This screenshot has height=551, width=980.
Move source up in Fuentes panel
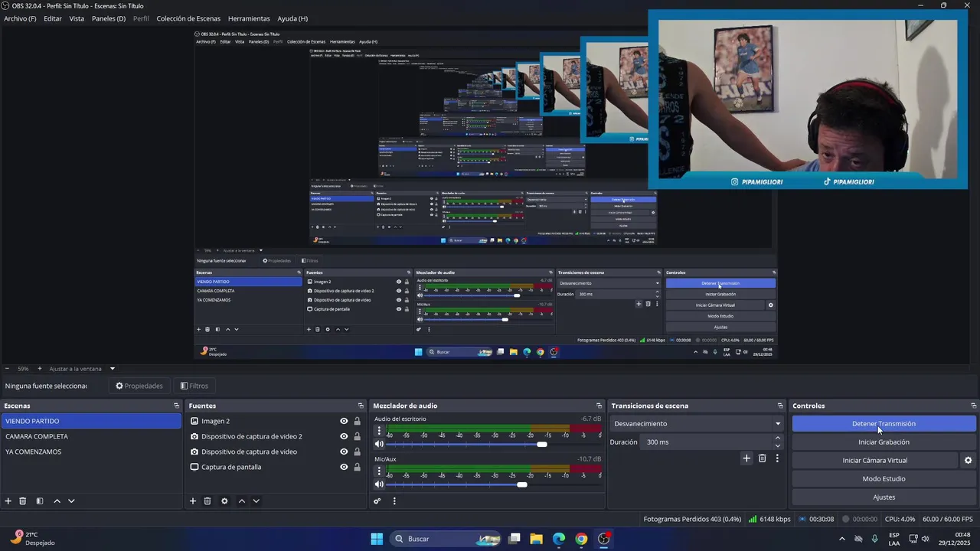point(241,501)
